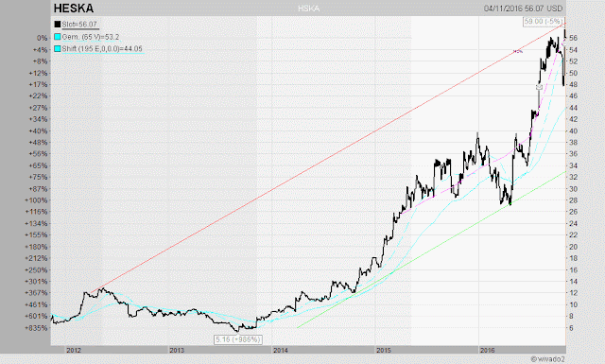Click the 20 value on the price axis
This screenshot has height=364, width=605.
pyautogui.click(x=574, y=247)
